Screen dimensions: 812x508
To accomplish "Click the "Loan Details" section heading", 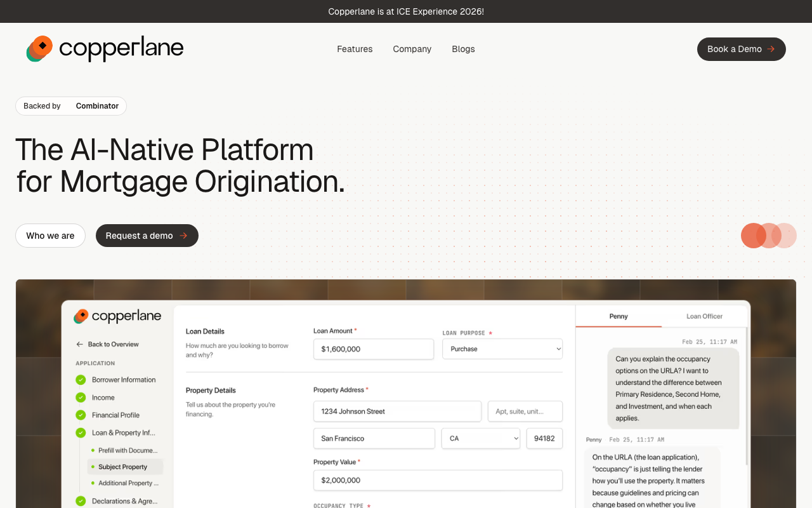I will click(205, 331).
